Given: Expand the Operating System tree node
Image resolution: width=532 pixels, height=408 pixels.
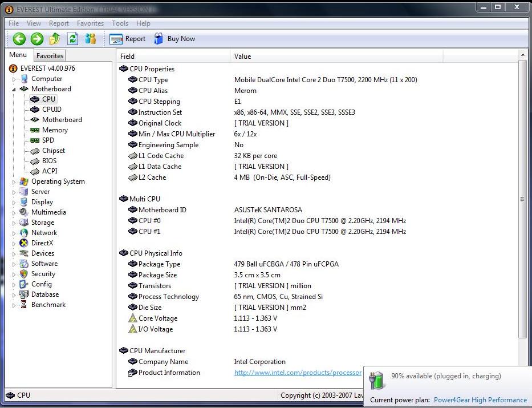Looking at the screenshot, I should [x=14, y=182].
